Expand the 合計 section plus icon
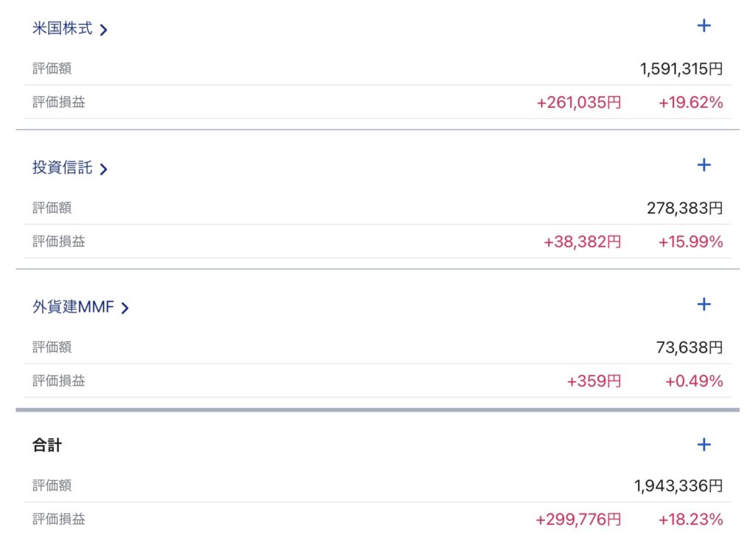 click(704, 444)
